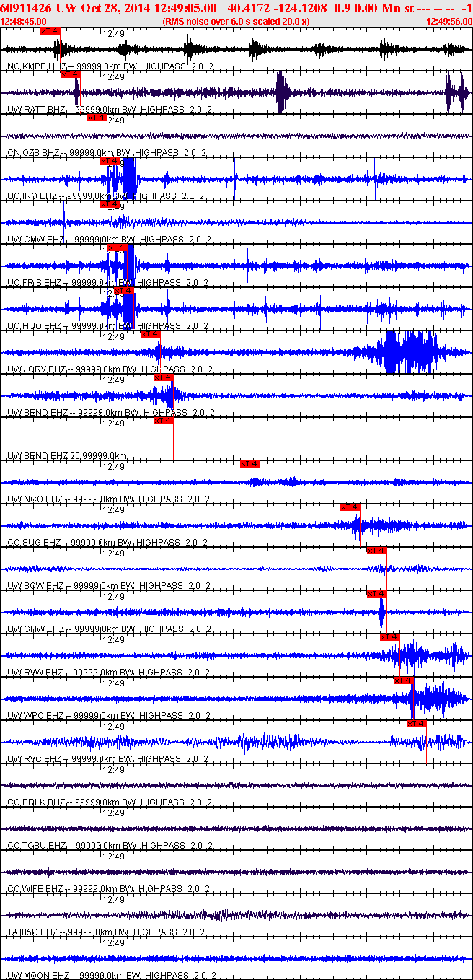The image size is (473, 980).
Task: Click the coordinates 40.4172 -124.1208
Action: pyautogui.click(x=276, y=8)
